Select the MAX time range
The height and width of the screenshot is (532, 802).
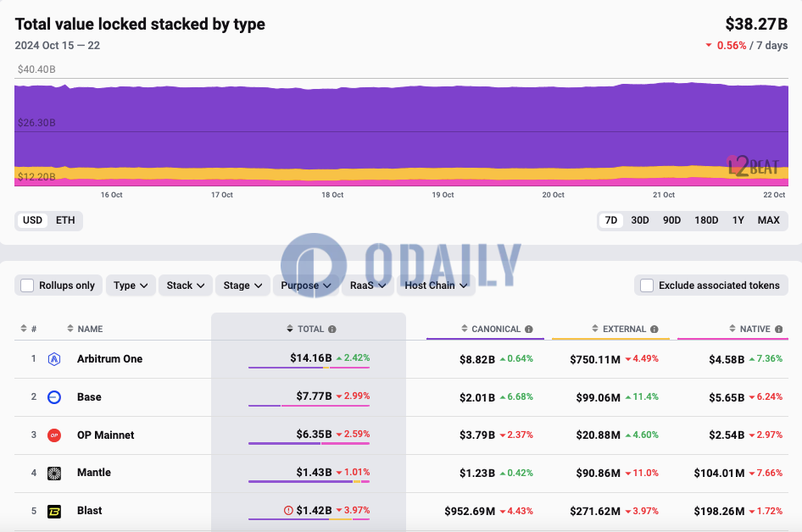769,220
